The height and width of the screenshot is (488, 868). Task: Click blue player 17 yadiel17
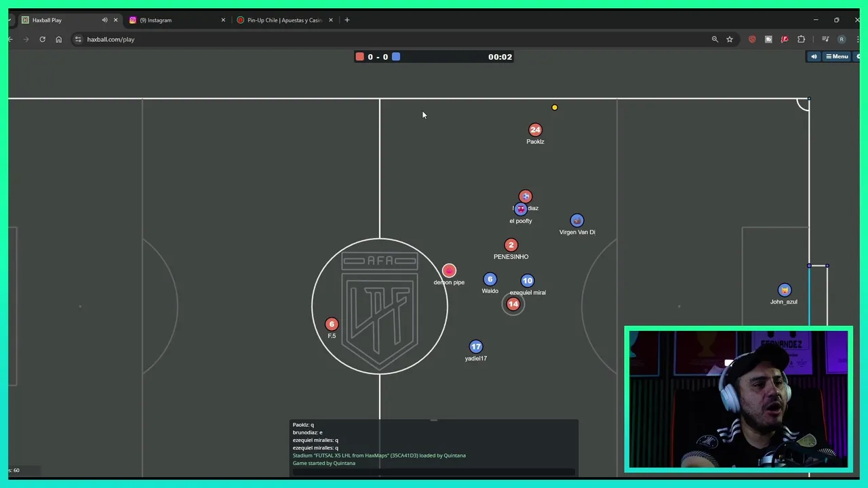[475, 346]
